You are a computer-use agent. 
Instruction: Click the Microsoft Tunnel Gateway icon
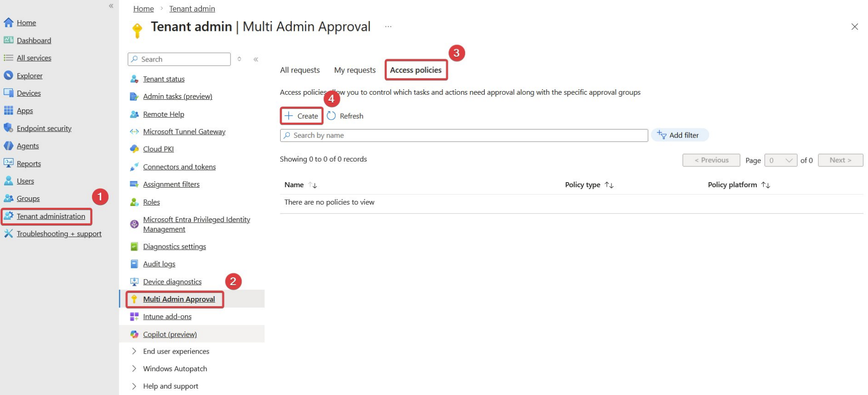click(x=134, y=132)
